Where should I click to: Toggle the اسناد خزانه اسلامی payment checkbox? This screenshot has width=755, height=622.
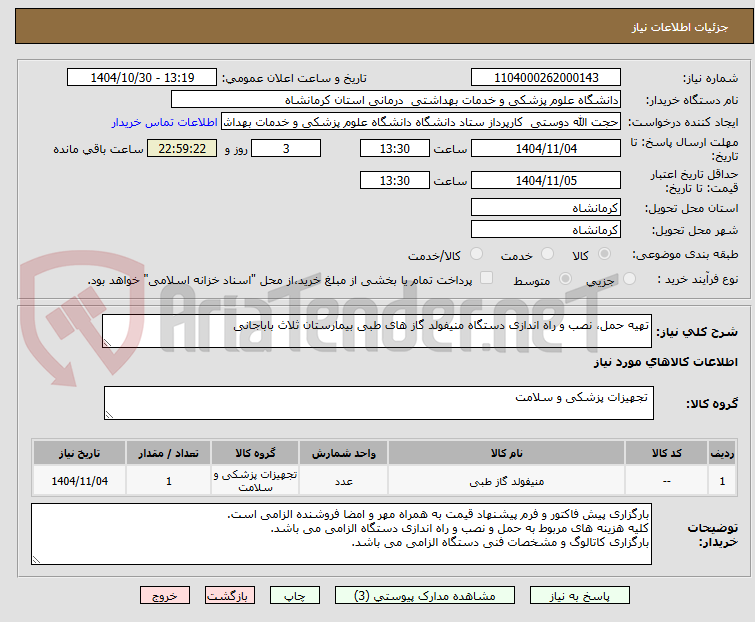click(487, 278)
